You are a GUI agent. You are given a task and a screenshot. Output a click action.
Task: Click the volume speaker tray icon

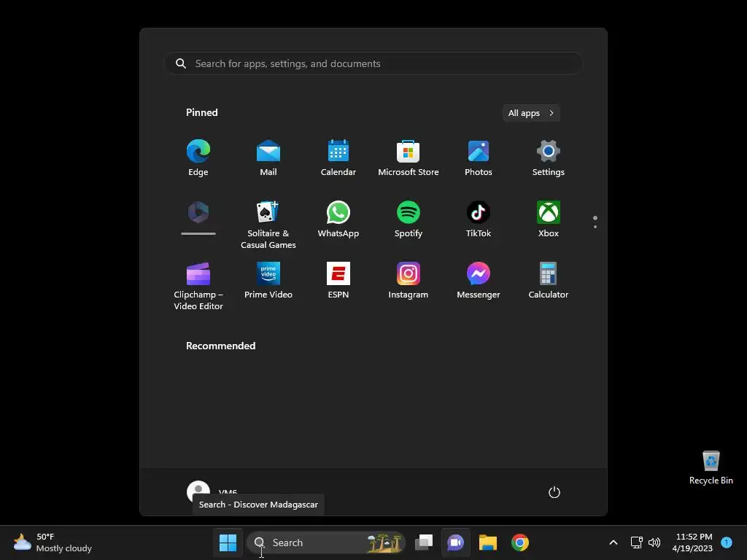[654, 542]
